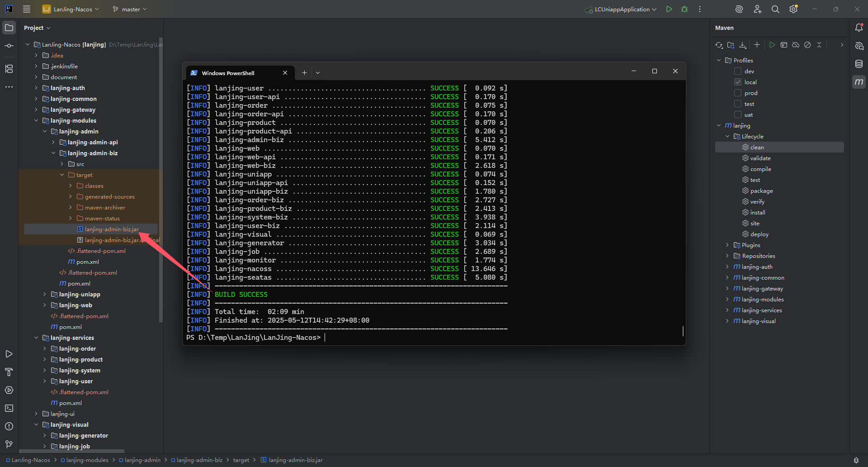The width and height of the screenshot is (868, 467).
Task: Open run toolbar more actions kebab
Action: click(700, 9)
